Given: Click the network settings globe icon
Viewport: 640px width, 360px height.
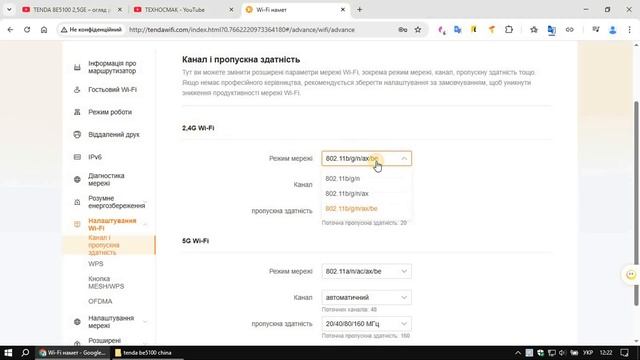Looking at the screenshot, I should [77, 322].
